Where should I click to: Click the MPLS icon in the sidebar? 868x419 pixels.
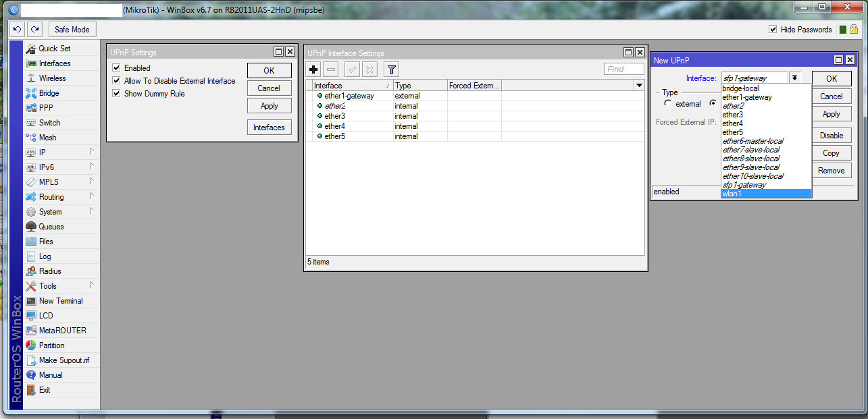(x=31, y=182)
